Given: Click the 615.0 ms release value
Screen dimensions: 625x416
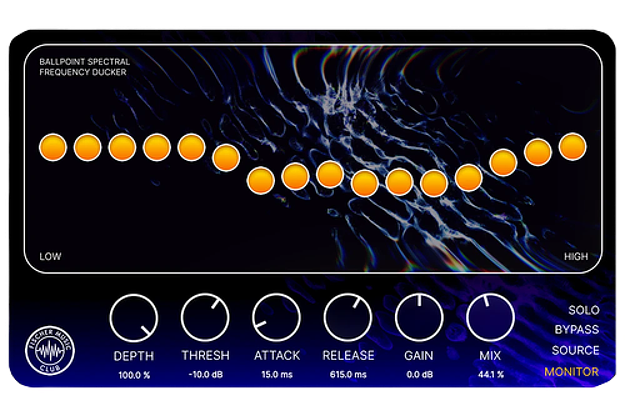Looking at the screenshot, I should (x=348, y=375).
